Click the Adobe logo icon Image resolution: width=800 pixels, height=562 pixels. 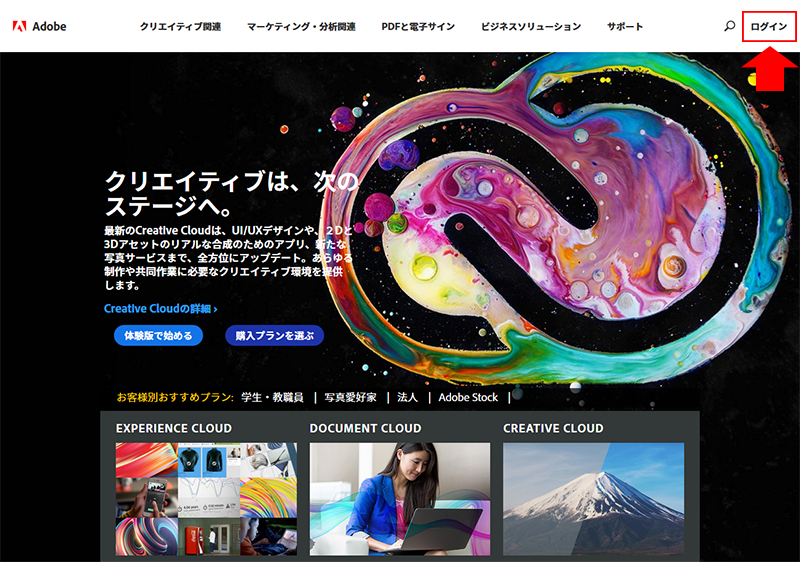[19, 26]
